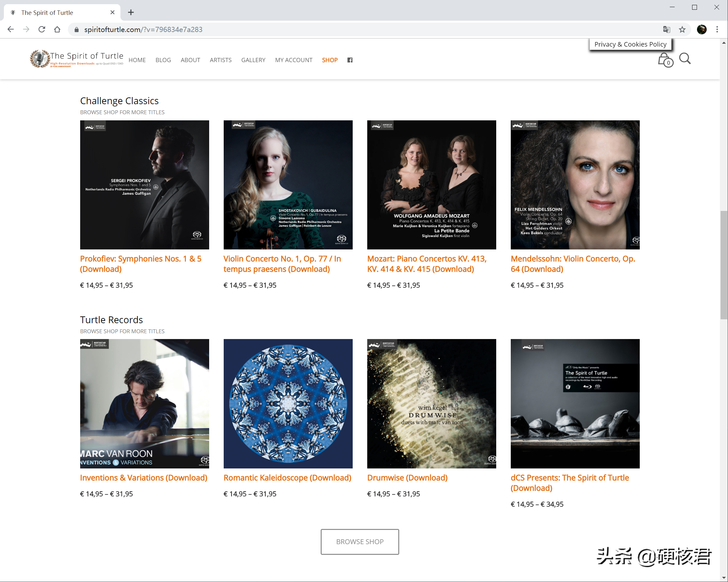Open Violin Concerto No. 1, Op. 77 link
This screenshot has width=728, height=582.
point(282,264)
